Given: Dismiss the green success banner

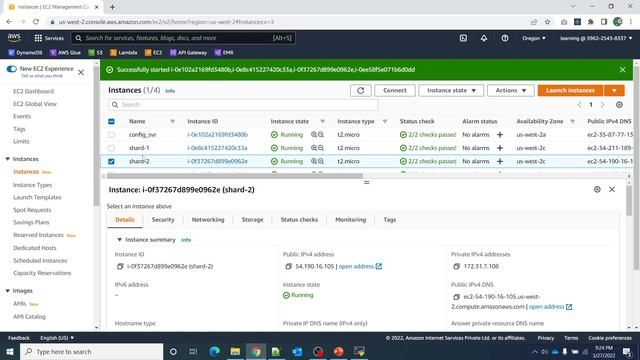Looking at the screenshot, I should pyautogui.click(x=622, y=70).
